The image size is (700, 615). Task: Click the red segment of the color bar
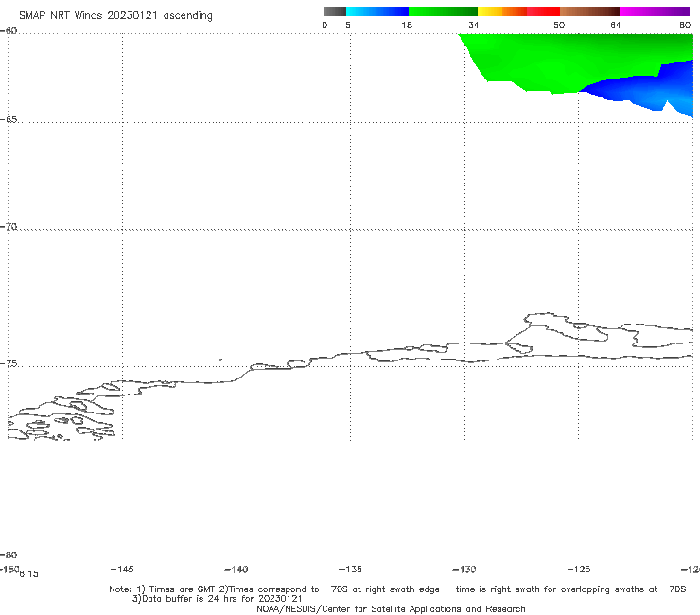[x=543, y=11]
